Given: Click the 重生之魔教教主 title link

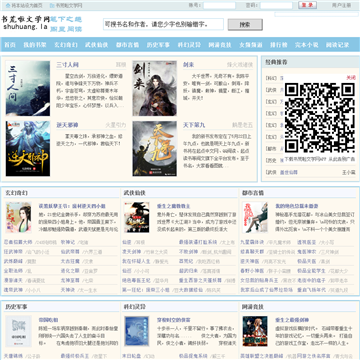Looking at the screenshot, I should (x=173, y=206).
